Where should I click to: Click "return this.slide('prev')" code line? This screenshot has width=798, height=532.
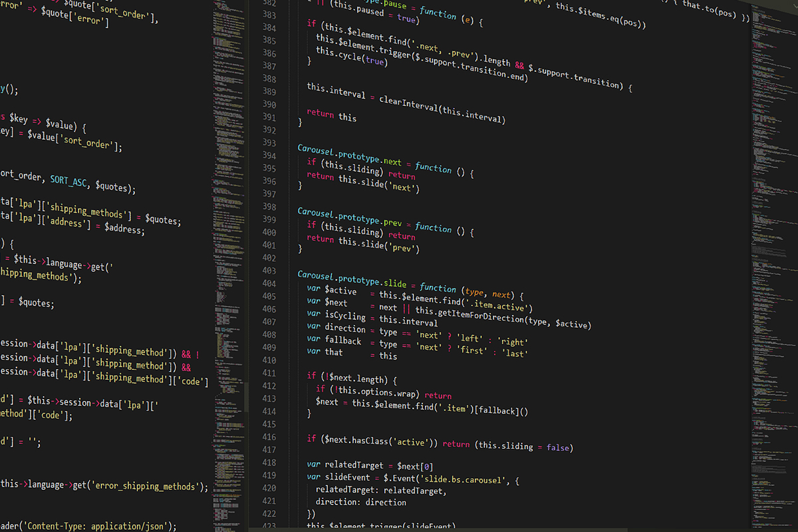[363, 242]
